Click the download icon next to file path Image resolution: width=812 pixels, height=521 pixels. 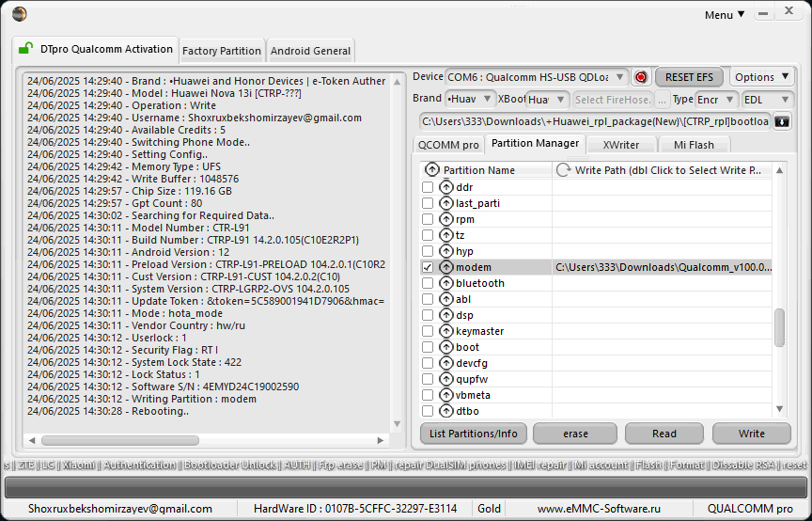(782, 122)
